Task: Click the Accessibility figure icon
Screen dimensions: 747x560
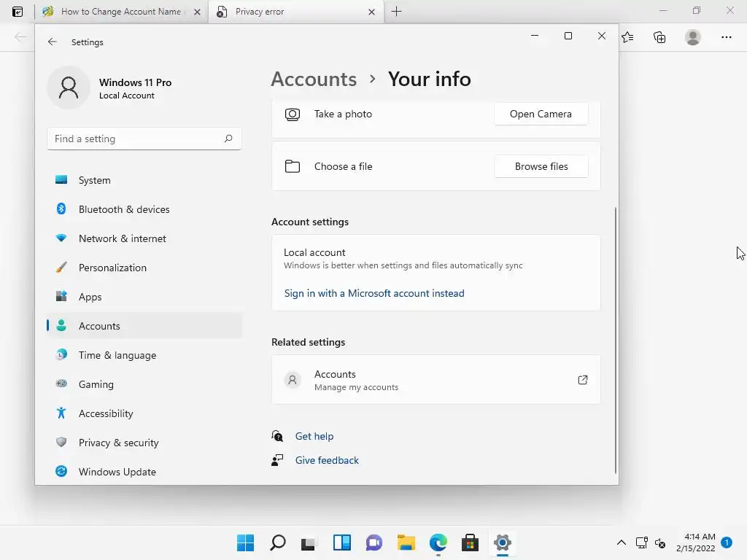Action: [x=61, y=413]
